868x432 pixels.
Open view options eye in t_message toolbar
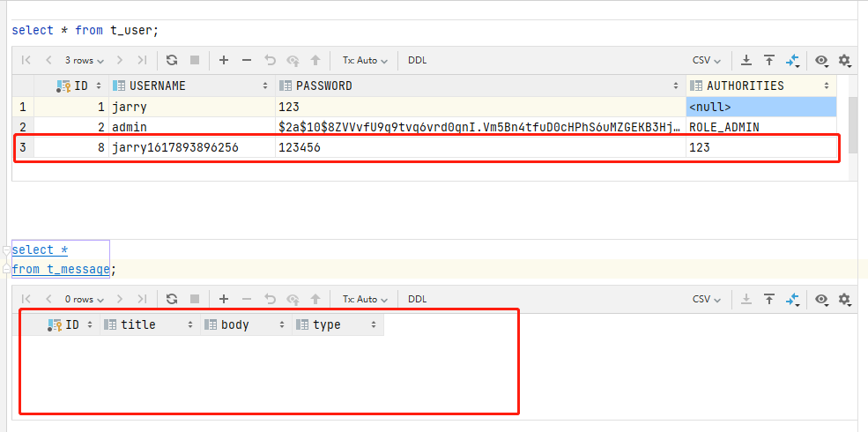point(822,299)
